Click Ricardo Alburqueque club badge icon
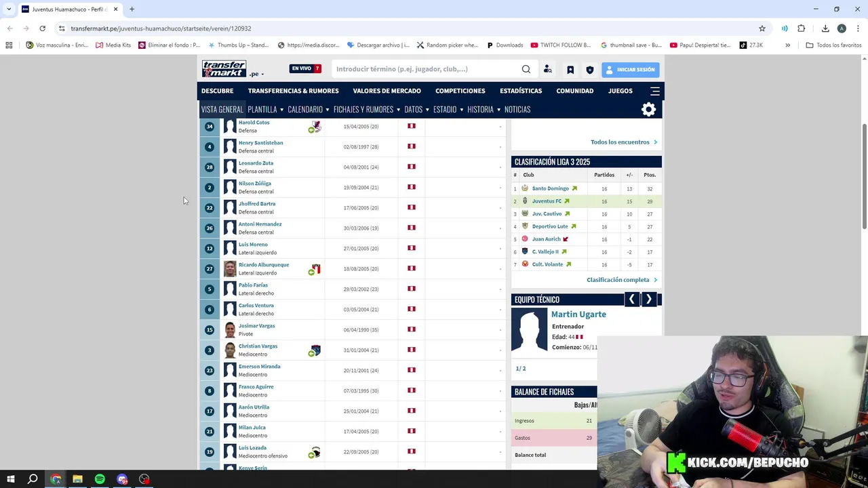The image size is (868, 488). pos(316,269)
